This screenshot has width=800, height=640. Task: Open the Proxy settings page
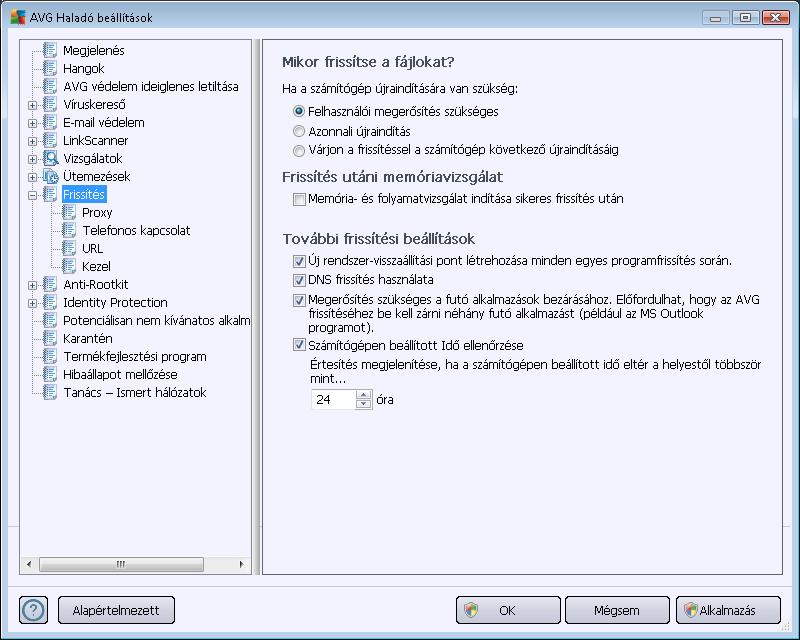(x=97, y=212)
